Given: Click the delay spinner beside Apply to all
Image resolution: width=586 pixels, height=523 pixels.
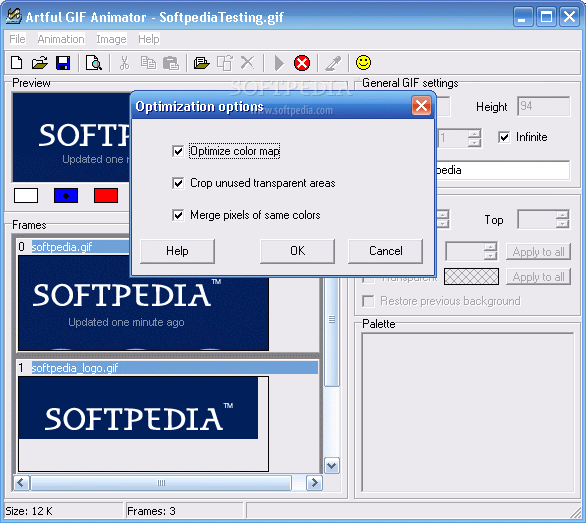Looking at the screenshot, I should click(x=471, y=251).
